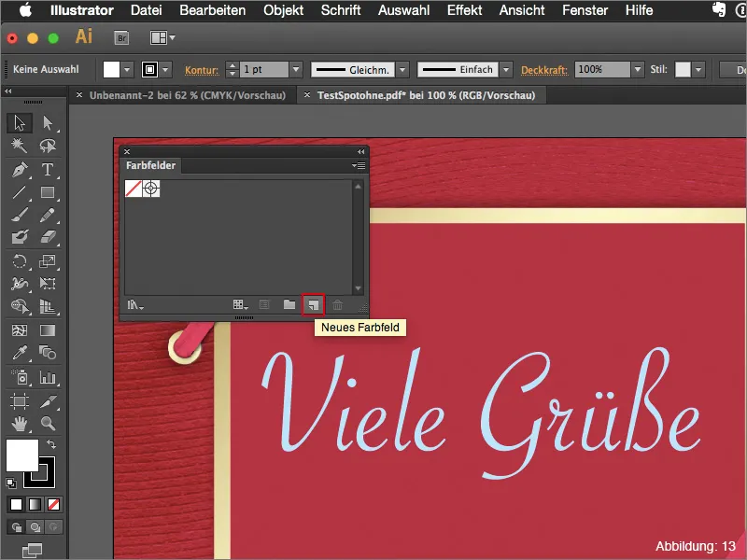
Task: Set paint mode to None
Action: click(x=53, y=504)
